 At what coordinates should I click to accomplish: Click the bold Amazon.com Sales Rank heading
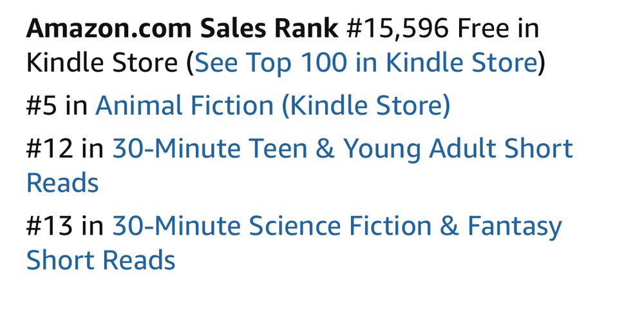coord(182,28)
